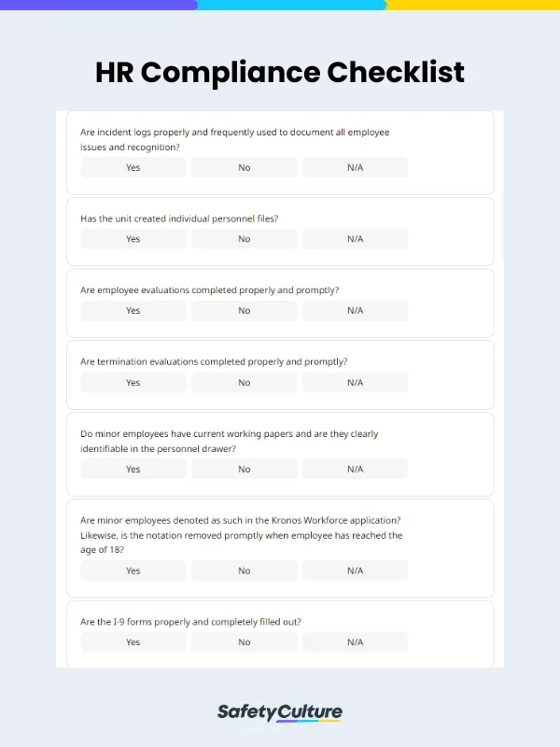Select Yes for termination evaluations question
Image resolution: width=560 pixels, height=747 pixels.
[133, 383]
